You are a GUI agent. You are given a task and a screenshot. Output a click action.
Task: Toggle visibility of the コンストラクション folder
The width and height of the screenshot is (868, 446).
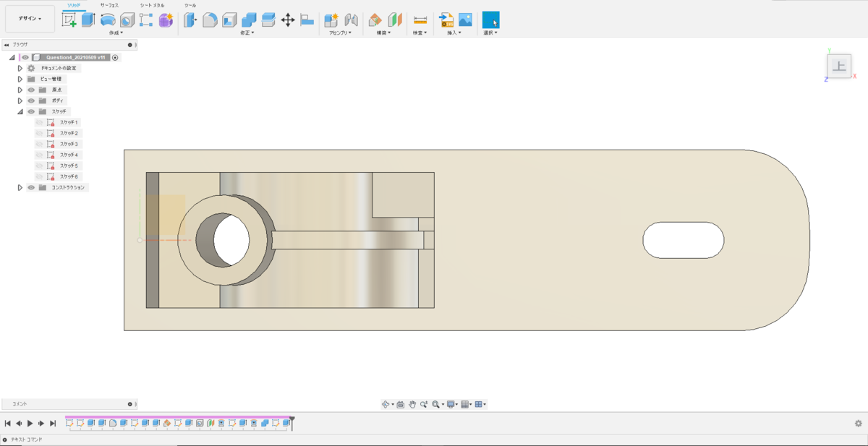pyautogui.click(x=31, y=187)
